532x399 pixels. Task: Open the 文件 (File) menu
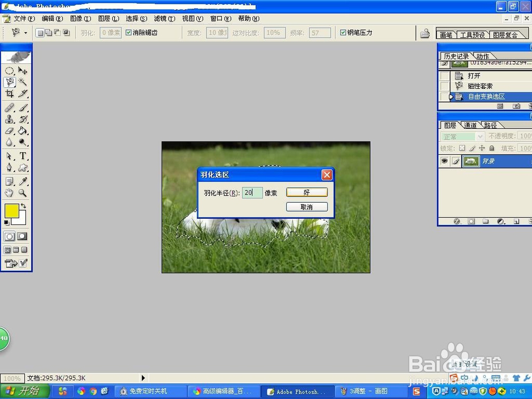(x=24, y=19)
